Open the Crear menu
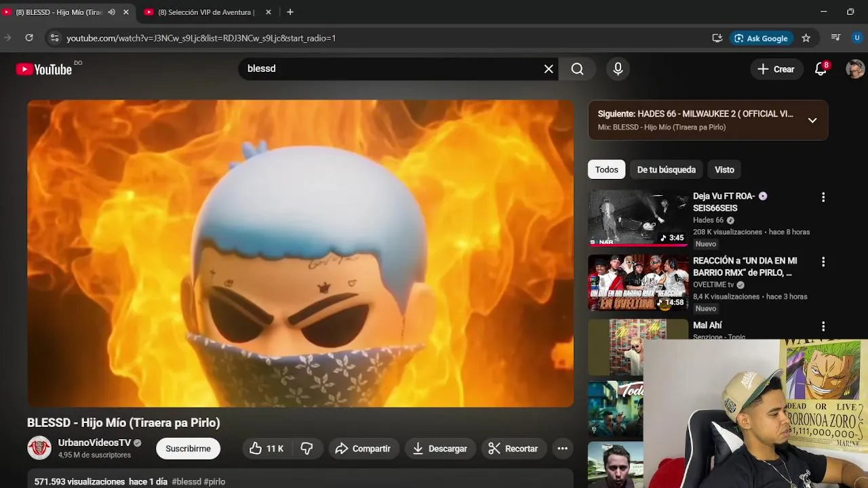The image size is (868, 488). coord(776,69)
